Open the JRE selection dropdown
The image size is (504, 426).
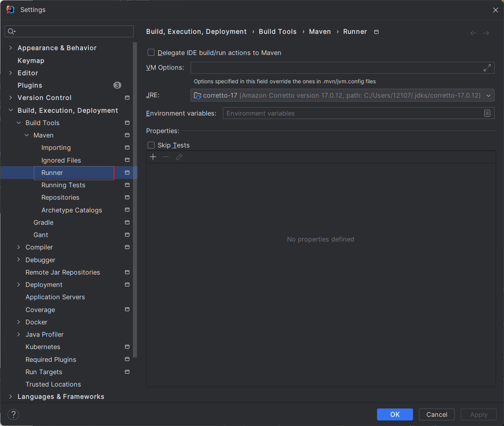(x=488, y=95)
